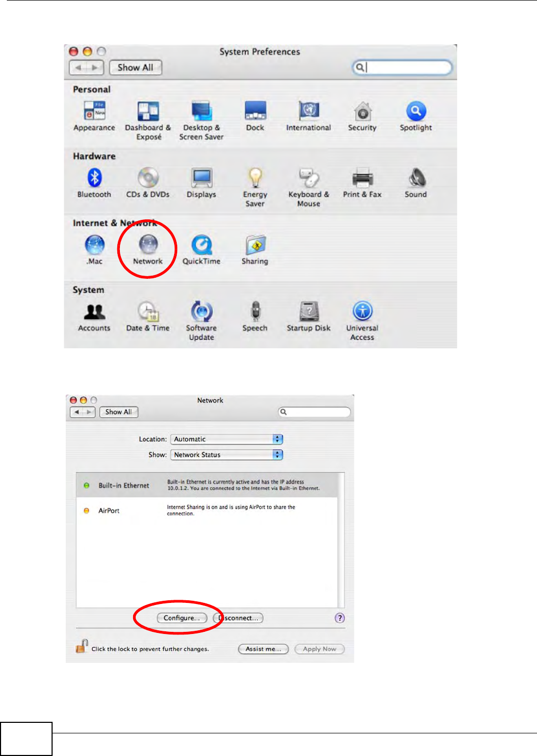Click back arrow in System Preferences toolbar
The image size is (537, 756).
[78, 67]
